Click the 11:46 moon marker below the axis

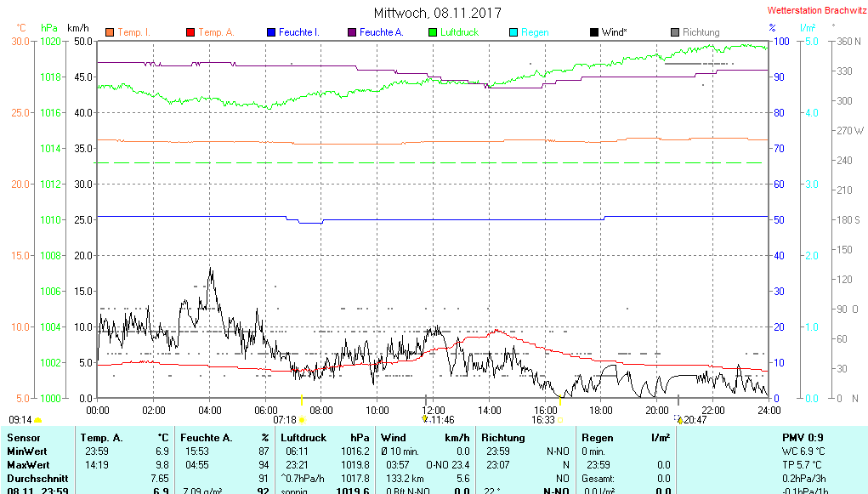425,418
